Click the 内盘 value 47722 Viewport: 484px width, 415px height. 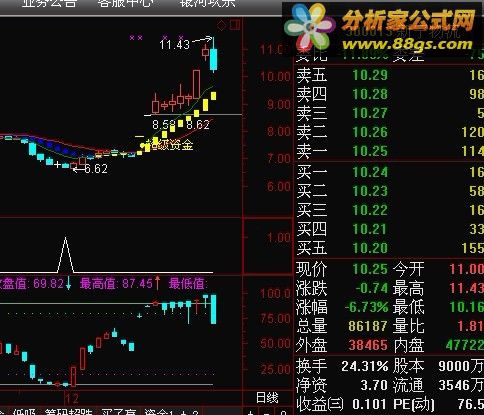click(x=465, y=345)
